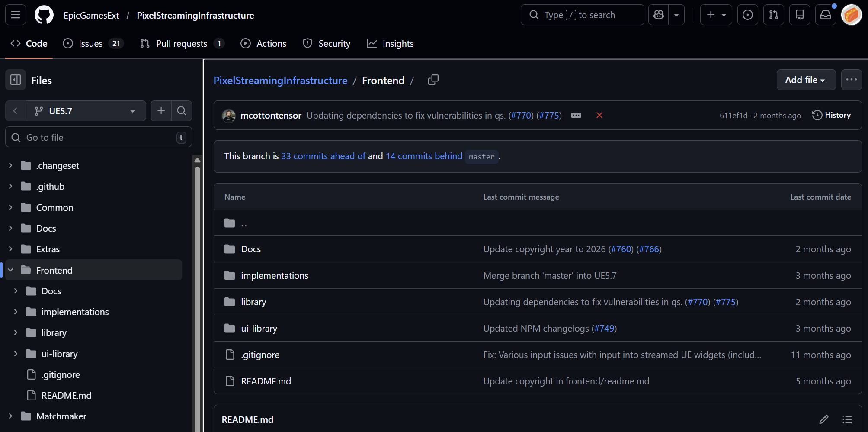Search this repository with magnifier icon
The height and width of the screenshot is (432, 868).
tap(182, 111)
